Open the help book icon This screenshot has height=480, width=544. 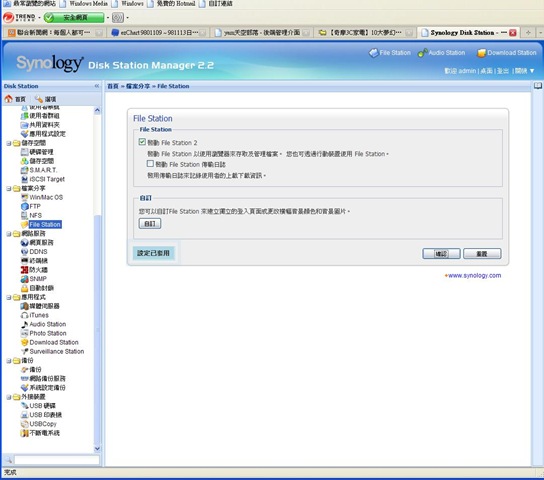coord(538,86)
